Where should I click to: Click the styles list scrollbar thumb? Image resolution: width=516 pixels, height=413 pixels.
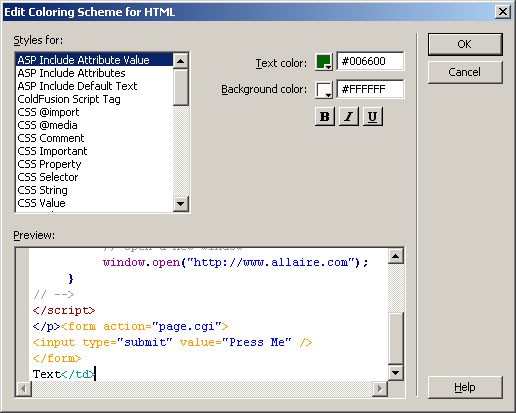pos(181,87)
